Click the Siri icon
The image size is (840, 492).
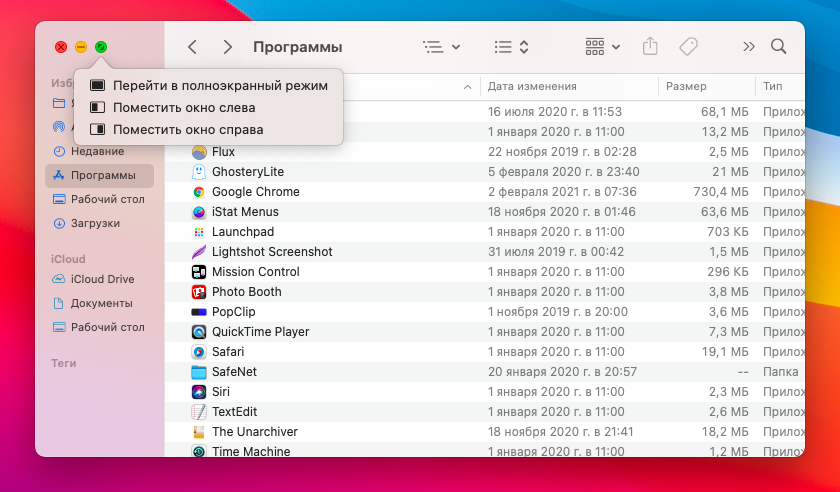[199, 392]
